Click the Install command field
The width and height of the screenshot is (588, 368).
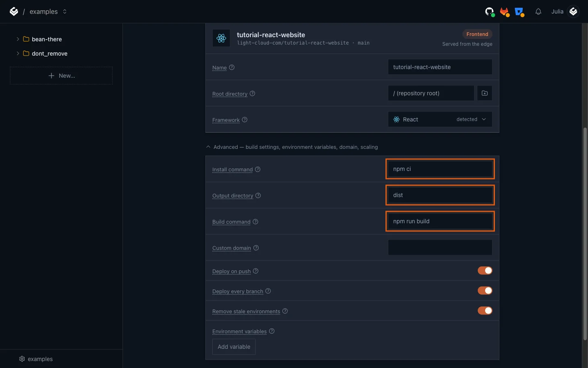(x=440, y=169)
